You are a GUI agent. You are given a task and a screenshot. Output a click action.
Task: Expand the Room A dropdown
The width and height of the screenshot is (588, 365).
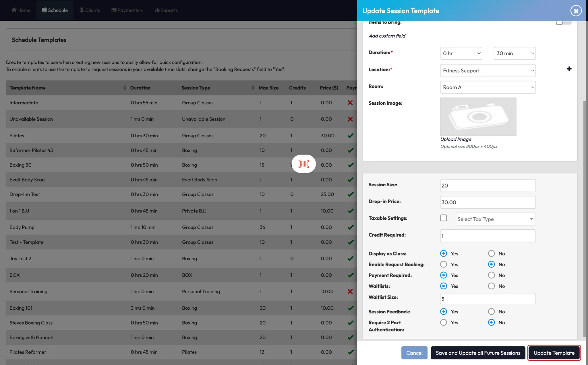pos(488,87)
